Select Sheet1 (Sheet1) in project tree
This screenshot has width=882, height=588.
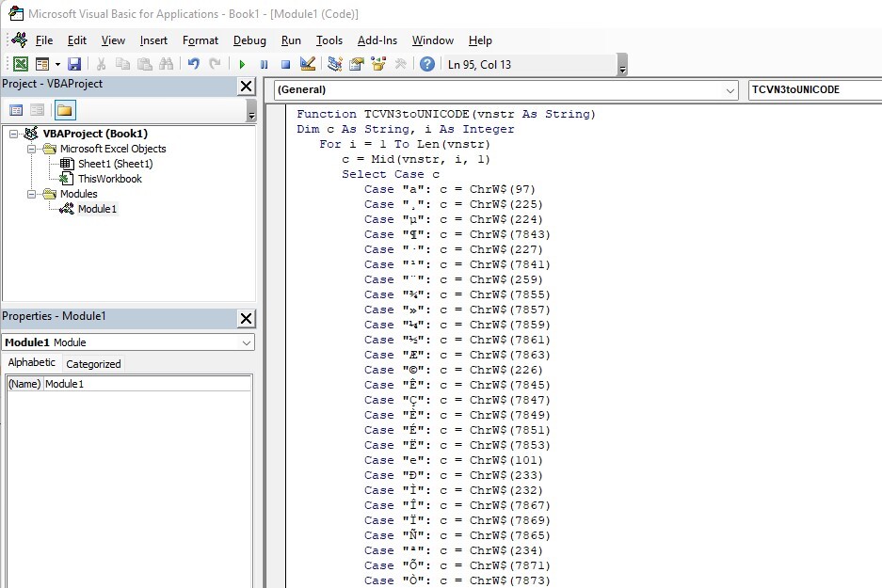[116, 164]
